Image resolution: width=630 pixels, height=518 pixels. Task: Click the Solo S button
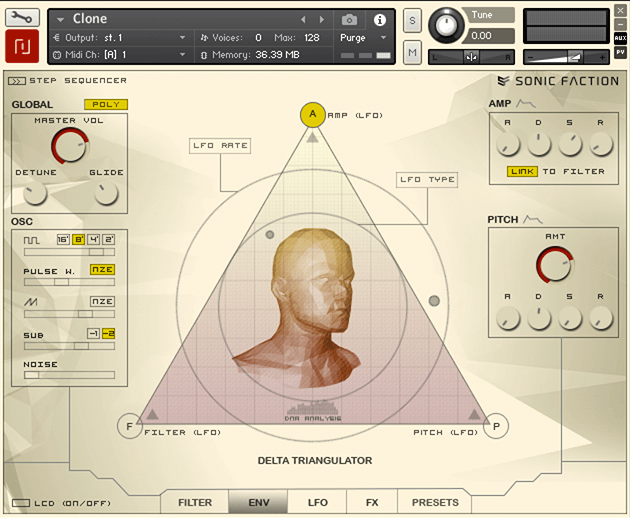point(412,21)
